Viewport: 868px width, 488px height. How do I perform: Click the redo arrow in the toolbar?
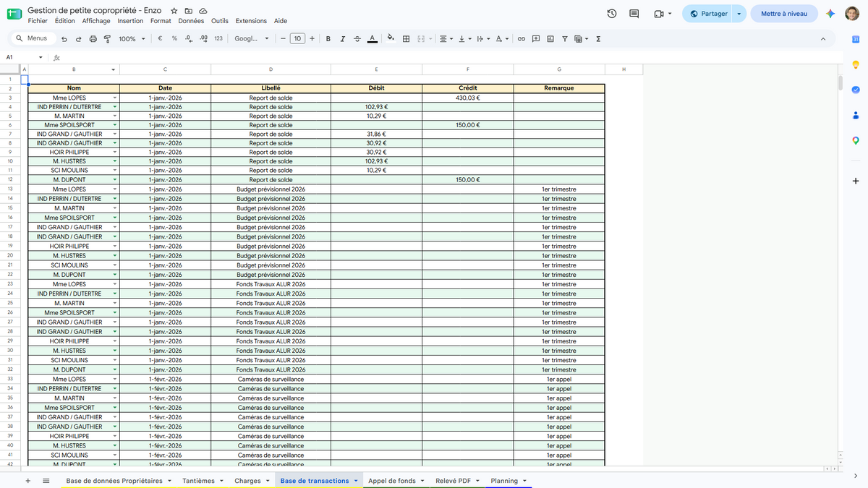pyautogui.click(x=78, y=39)
